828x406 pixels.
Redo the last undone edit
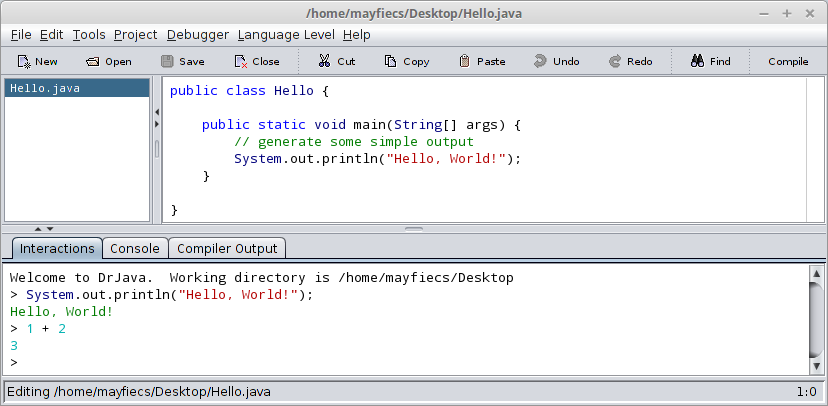click(x=631, y=62)
